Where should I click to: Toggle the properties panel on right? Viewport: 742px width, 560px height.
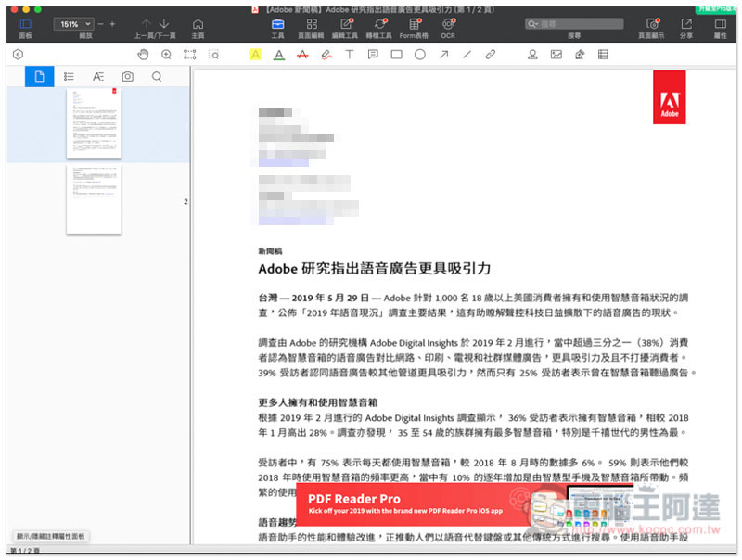click(720, 27)
